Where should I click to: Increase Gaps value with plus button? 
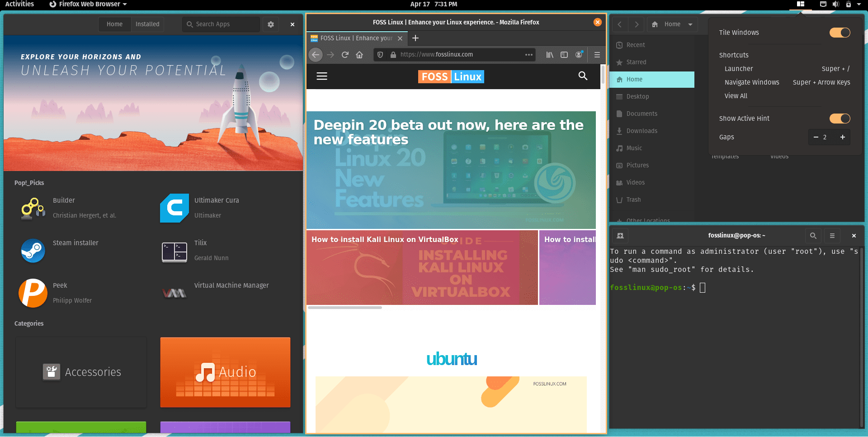pyautogui.click(x=843, y=137)
